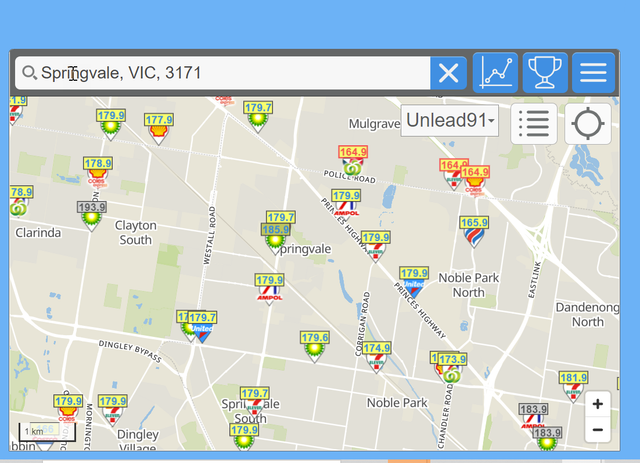
Task: Show station list view
Action: tap(534, 123)
